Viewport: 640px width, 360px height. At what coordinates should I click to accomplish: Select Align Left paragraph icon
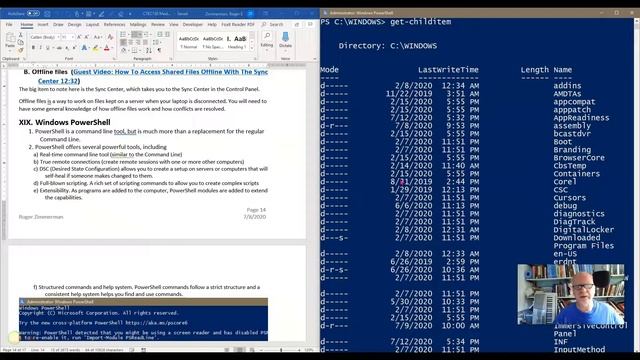(x=123, y=42)
